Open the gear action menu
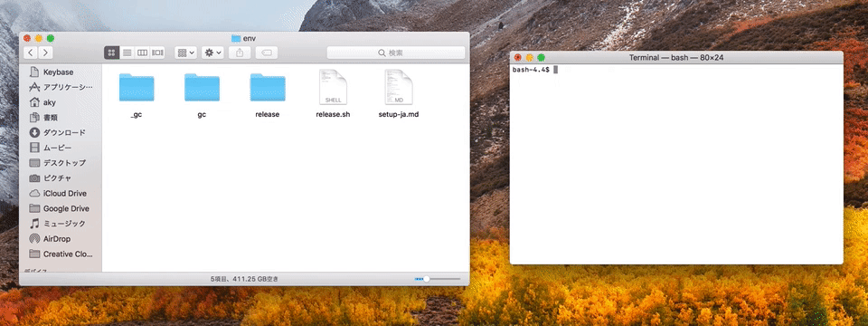 pos(212,53)
